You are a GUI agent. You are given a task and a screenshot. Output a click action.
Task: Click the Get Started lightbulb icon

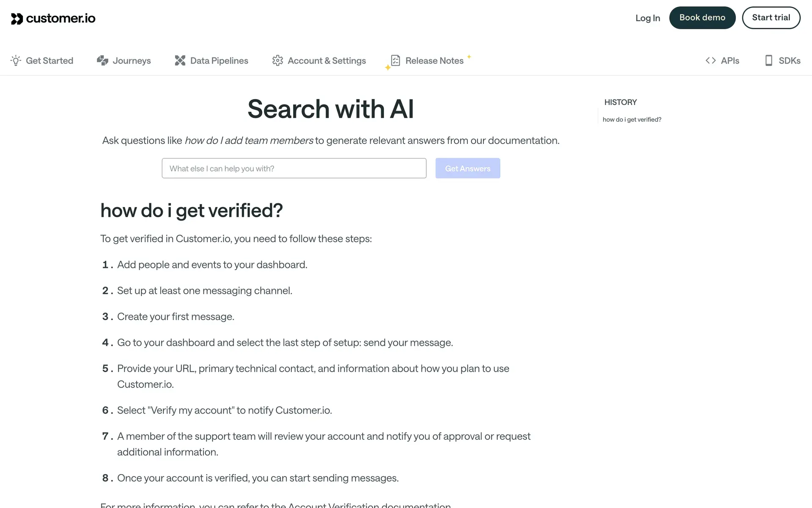(16, 61)
